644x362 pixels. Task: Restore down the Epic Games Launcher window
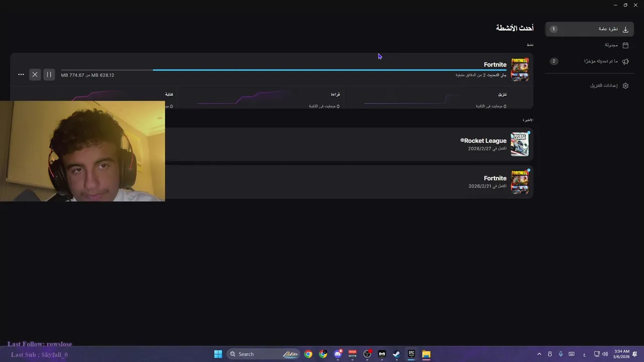(625, 5)
